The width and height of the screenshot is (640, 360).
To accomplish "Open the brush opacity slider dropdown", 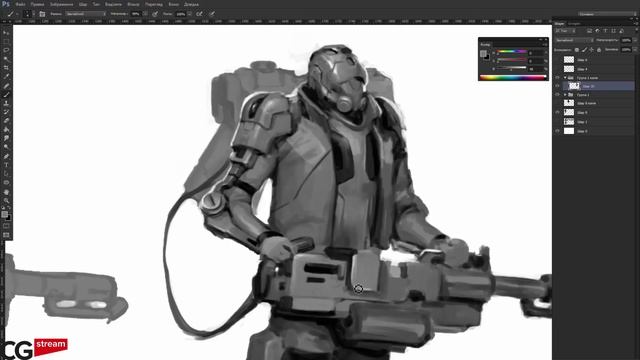I will 145,14.
